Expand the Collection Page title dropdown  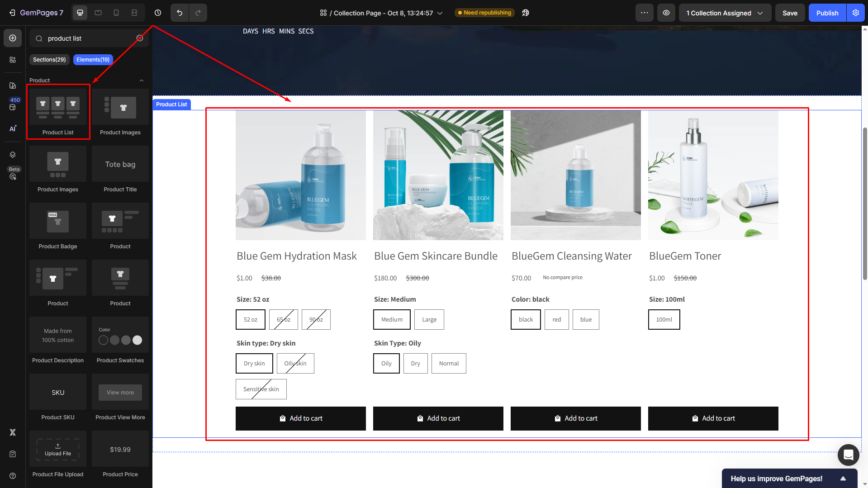[x=440, y=13]
